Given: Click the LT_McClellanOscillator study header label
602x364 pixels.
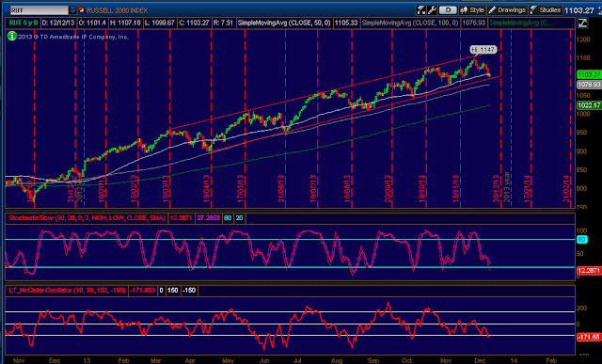Looking at the screenshot, I should [x=67, y=291].
